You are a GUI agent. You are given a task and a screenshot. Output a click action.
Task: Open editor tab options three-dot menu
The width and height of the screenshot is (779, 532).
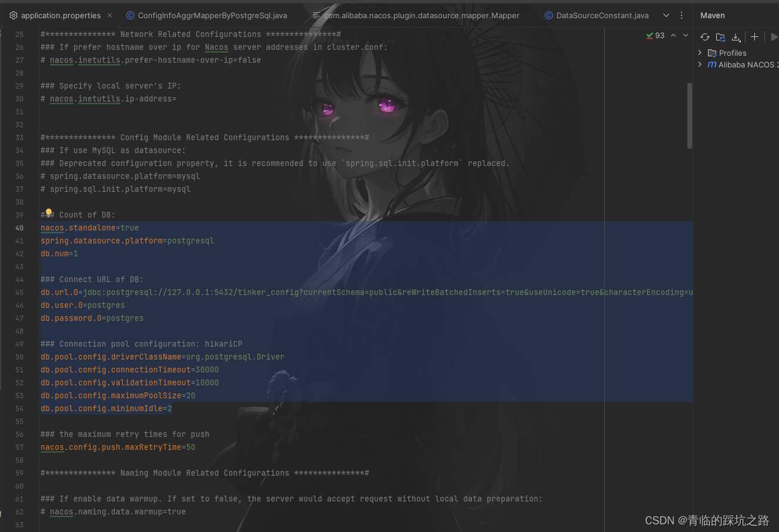coord(682,15)
